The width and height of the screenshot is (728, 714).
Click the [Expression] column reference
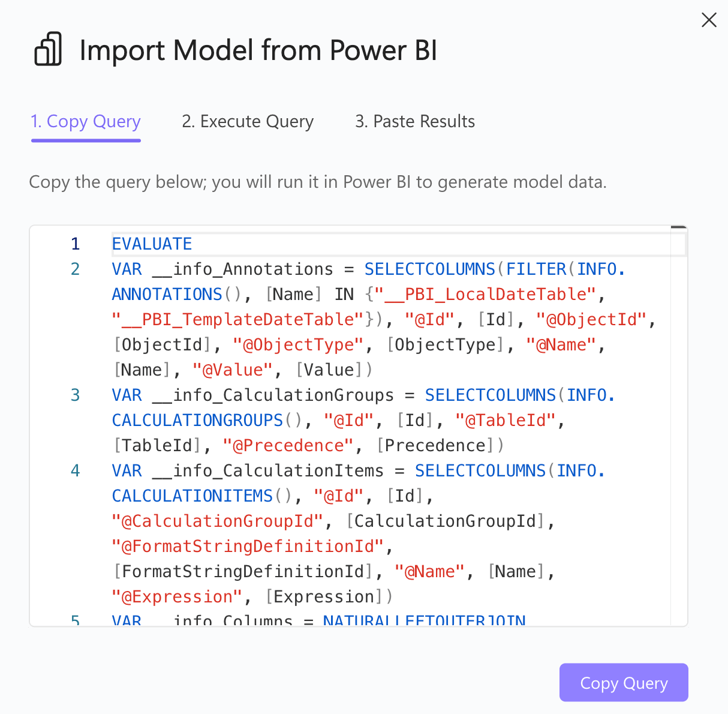[324, 597]
